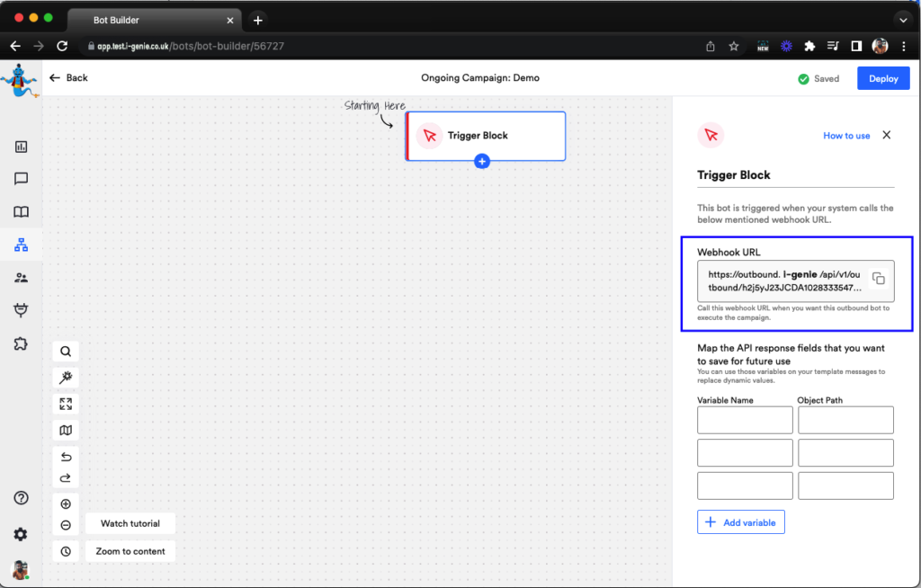Open the How to use link
The height and width of the screenshot is (588, 921).
[846, 136]
